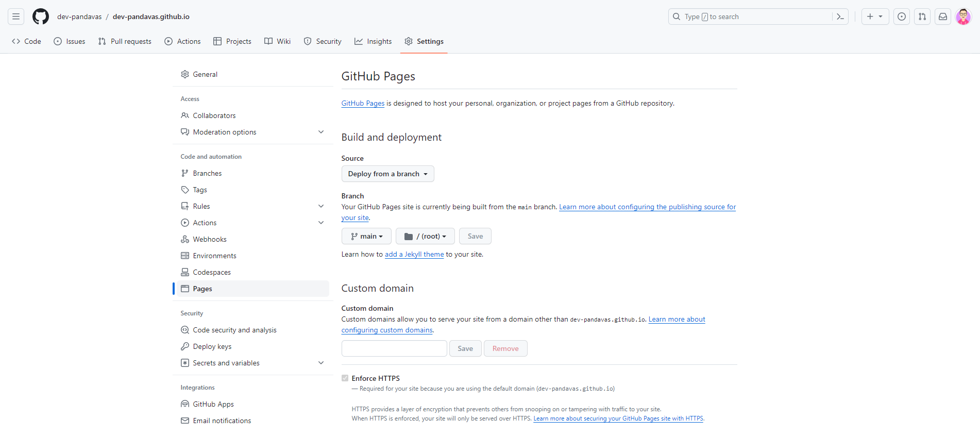Click Save next to the folder selector
The height and width of the screenshot is (436, 980).
475,236
